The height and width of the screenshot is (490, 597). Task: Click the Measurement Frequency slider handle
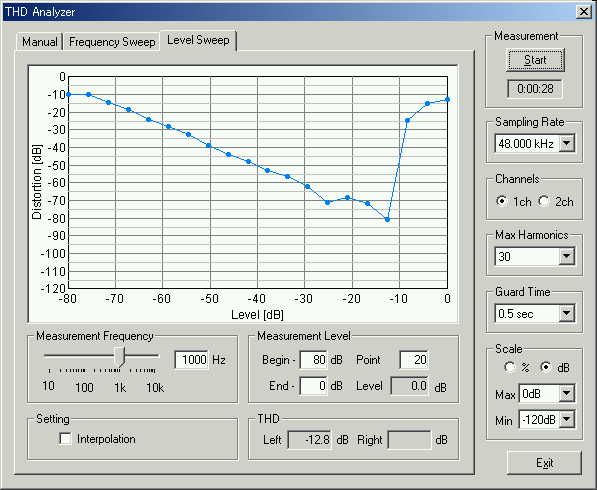[x=120, y=357]
